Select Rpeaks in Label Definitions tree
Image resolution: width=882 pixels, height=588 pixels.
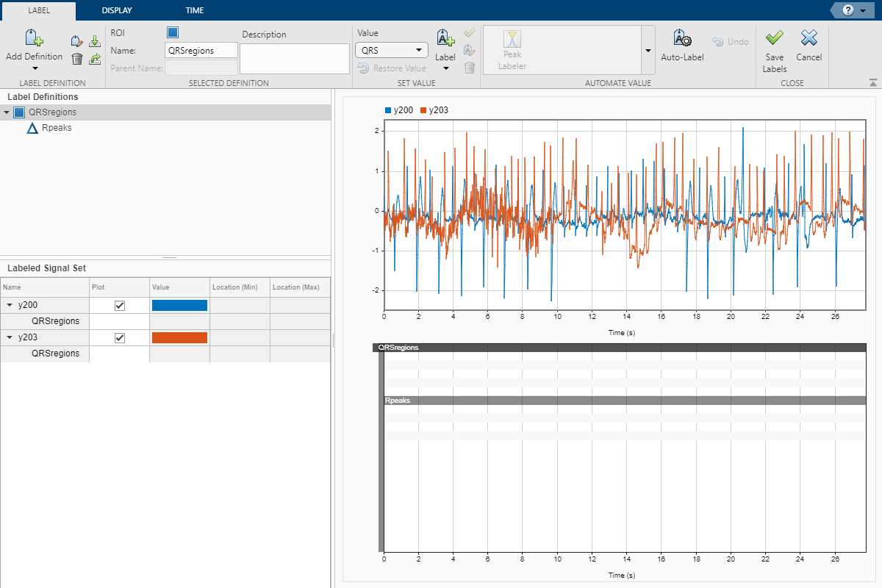click(57, 128)
